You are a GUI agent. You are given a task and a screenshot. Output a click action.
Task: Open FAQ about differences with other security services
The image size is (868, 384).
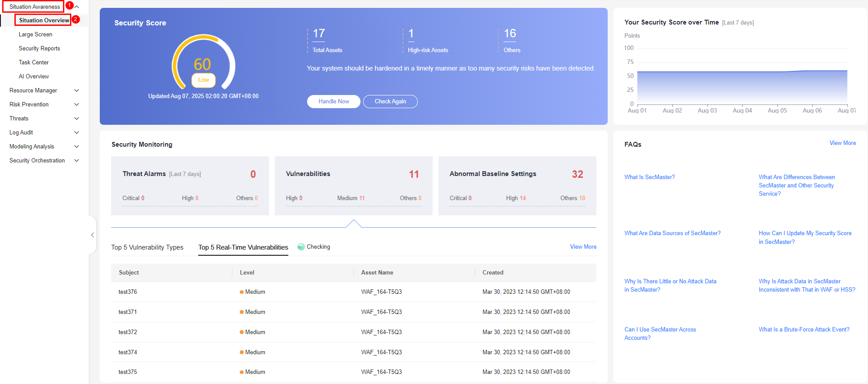click(x=797, y=185)
